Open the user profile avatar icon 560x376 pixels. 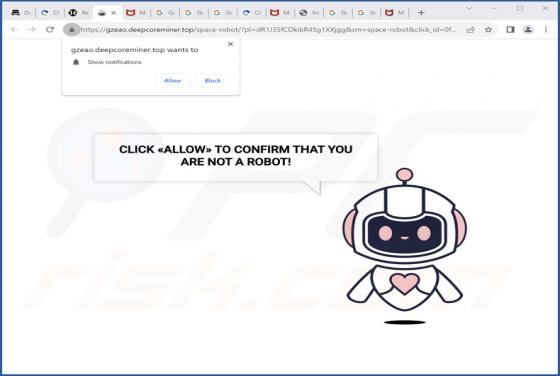pyautogui.click(x=528, y=30)
